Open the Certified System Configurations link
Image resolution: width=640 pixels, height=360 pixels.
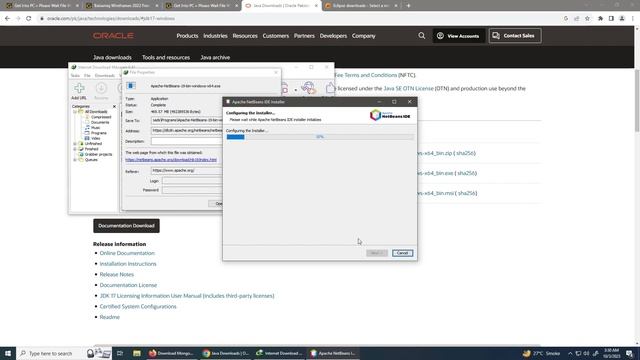(x=138, y=306)
